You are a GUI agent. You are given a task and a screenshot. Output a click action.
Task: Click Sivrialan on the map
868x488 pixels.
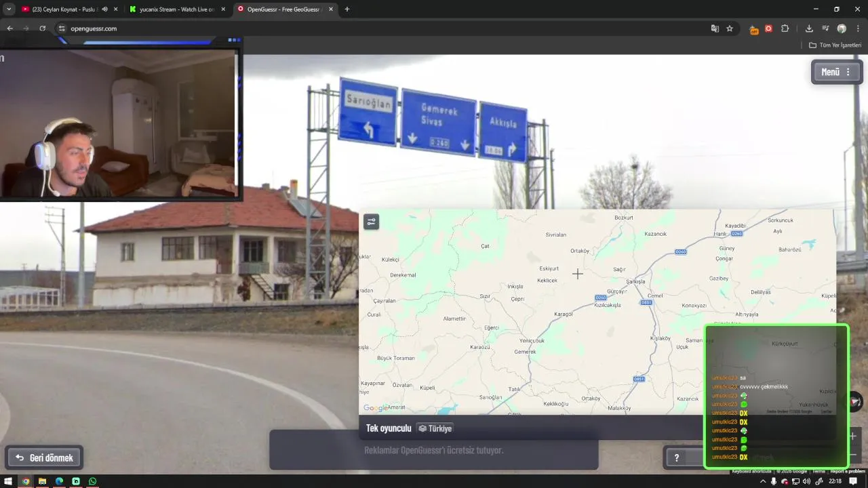click(555, 235)
